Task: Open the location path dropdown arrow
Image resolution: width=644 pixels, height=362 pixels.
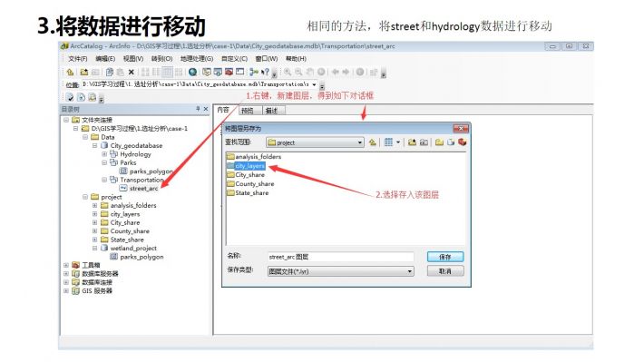Action: [x=314, y=84]
